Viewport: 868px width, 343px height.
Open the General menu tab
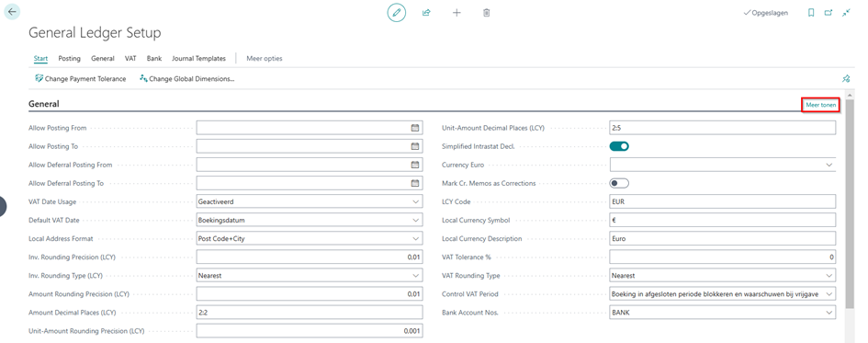pyautogui.click(x=102, y=58)
